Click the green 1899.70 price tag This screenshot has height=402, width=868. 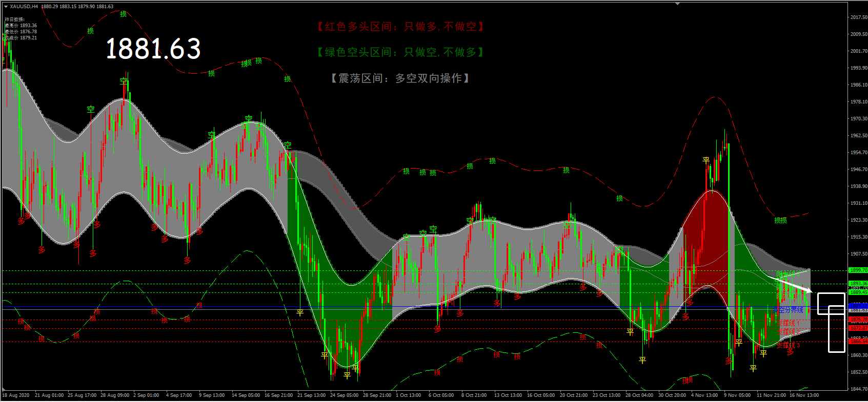pos(858,270)
